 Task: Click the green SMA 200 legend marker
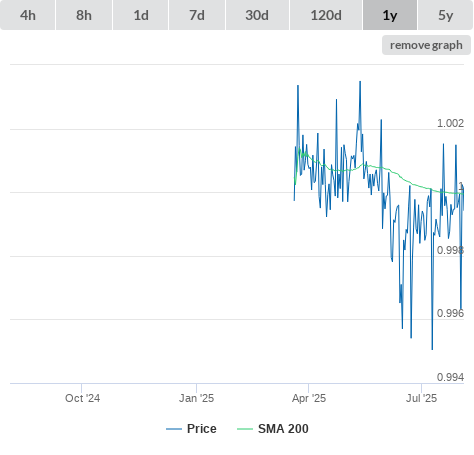tap(245, 429)
